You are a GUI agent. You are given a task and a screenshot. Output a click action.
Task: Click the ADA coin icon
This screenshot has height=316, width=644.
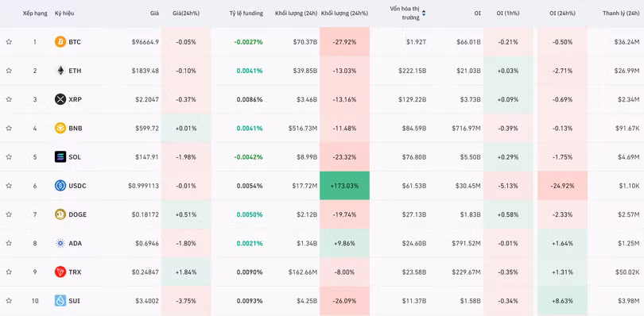tap(60, 244)
